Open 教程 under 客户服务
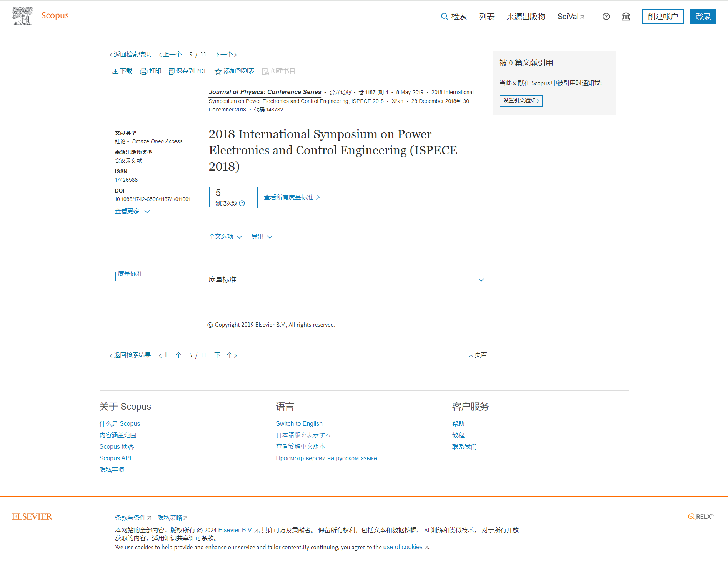The height and width of the screenshot is (561, 728). (458, 435)
